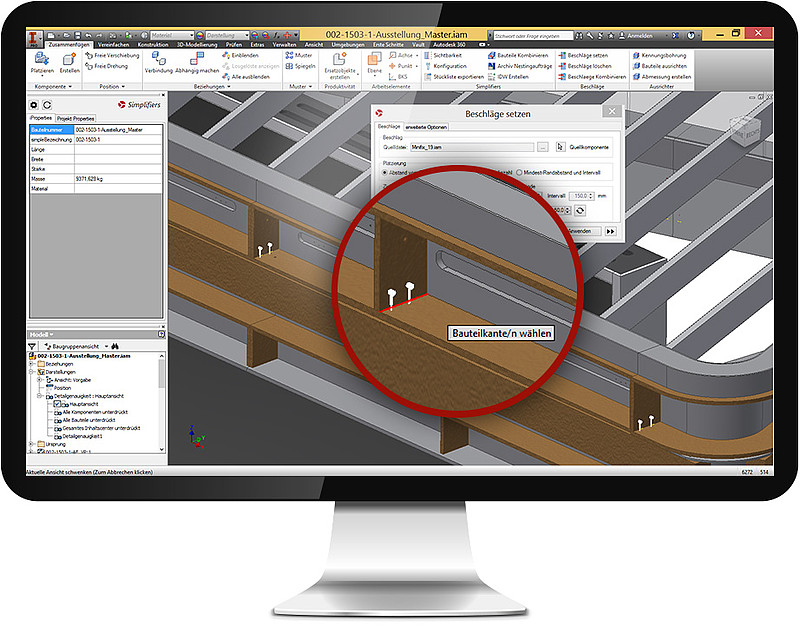Click the browse button next to Quelldatei
Screen dimensions: 800x627
click(x=543, y=147)
